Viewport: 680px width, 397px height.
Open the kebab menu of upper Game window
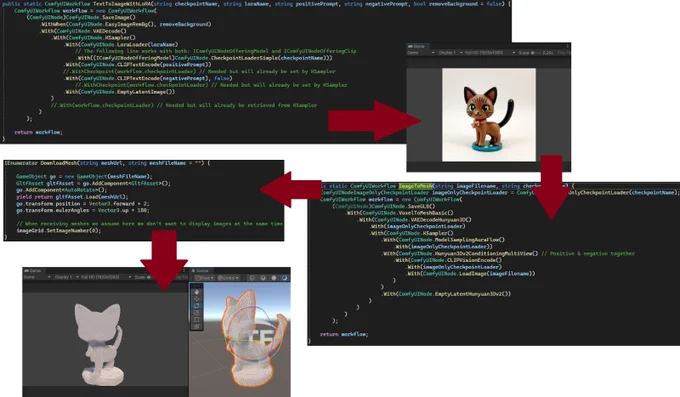click(567, 46)
